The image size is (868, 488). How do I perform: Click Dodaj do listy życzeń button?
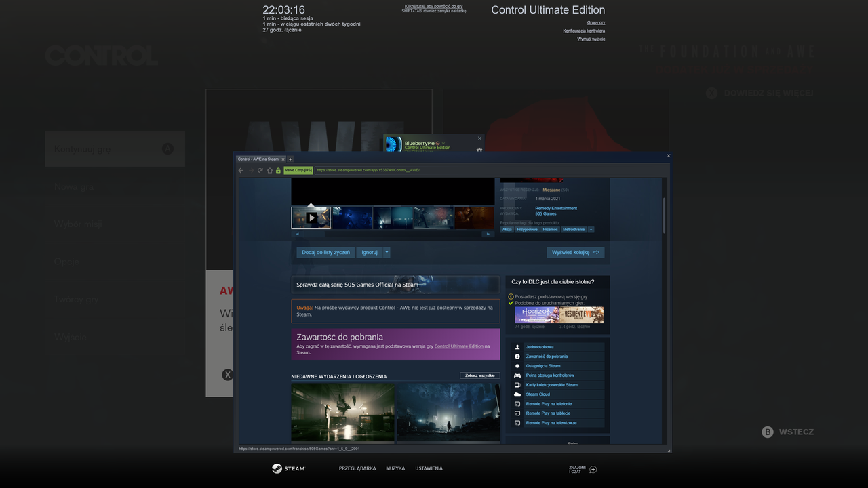tap(326, 252)
